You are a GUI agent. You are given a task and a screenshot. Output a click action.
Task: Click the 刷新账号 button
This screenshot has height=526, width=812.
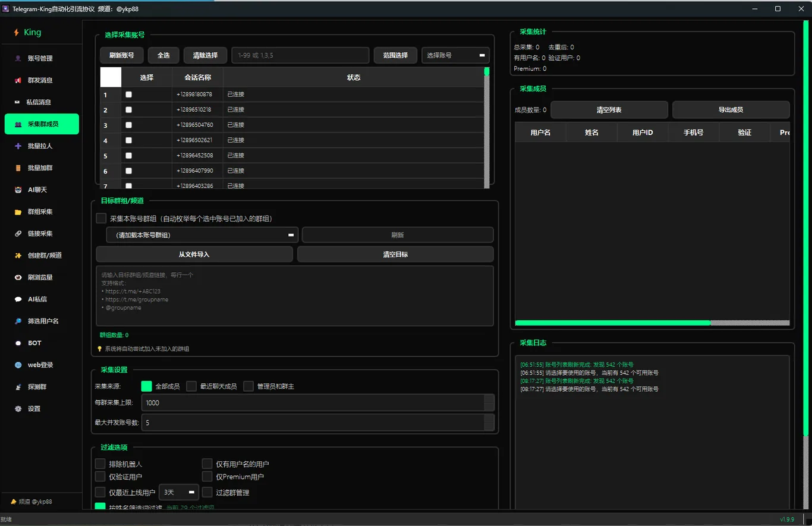(122, 55)
